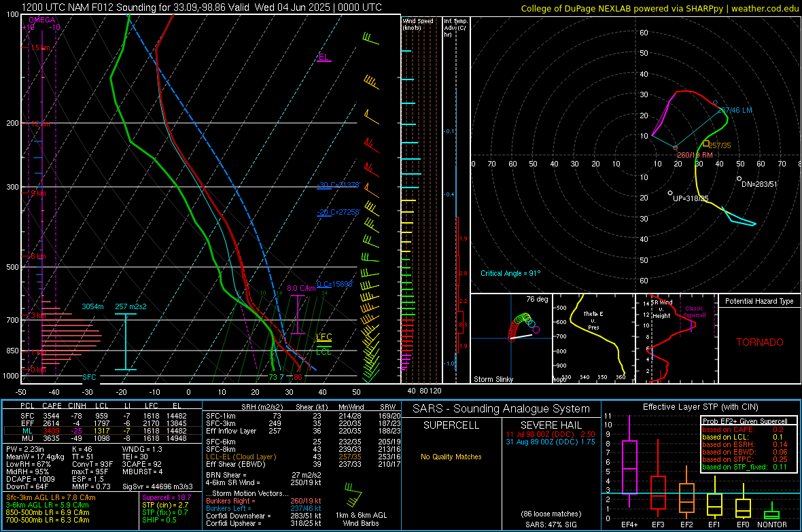Click the Theta-E v. Pres label
The width and height of the screenshot is (802, 532).
(593, 320)
